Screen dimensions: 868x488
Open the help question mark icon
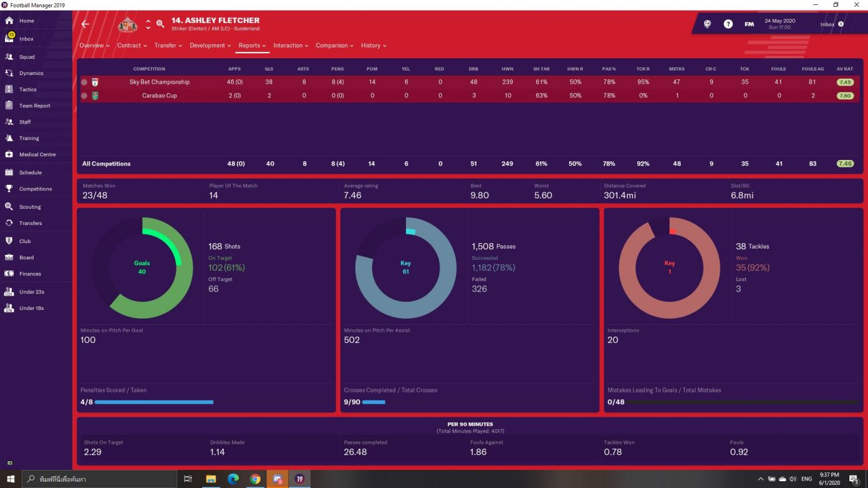pyautogui.click(x=728, y=24)
